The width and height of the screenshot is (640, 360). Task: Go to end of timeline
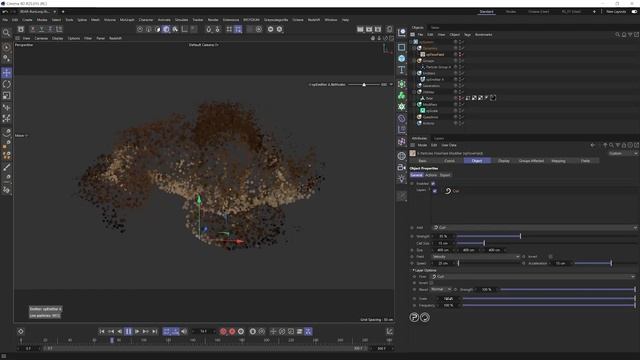click(x=155, y=331)
